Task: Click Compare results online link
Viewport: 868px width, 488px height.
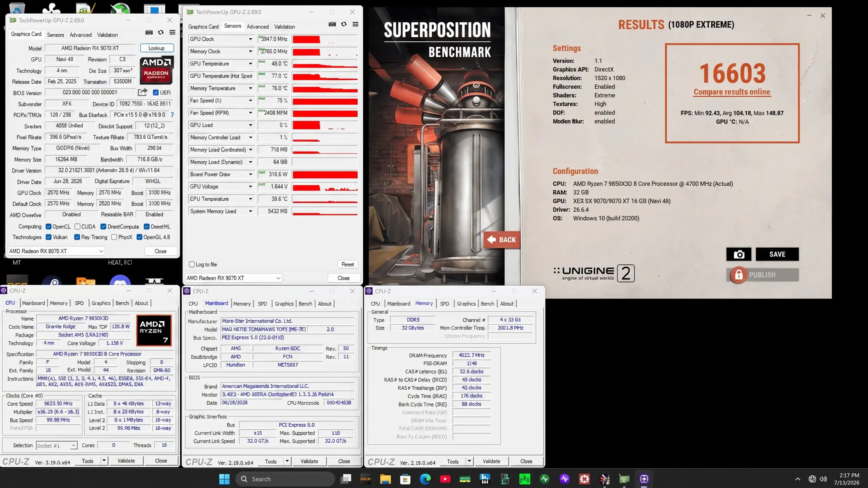Action: pyautogui.click(x=732, y=92)
